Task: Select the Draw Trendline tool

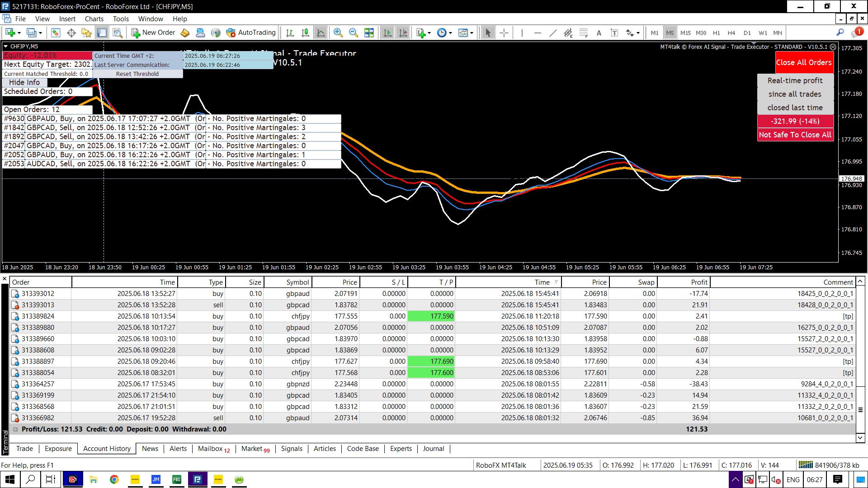Action: coord(553,33)
